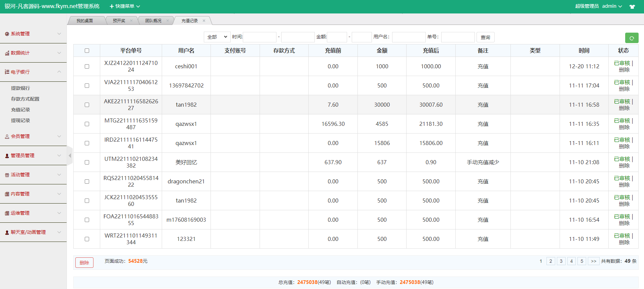Click the 查询 search button
This screenshot has height=289, width=644.
pyautogui.click(x=485, y=37)
